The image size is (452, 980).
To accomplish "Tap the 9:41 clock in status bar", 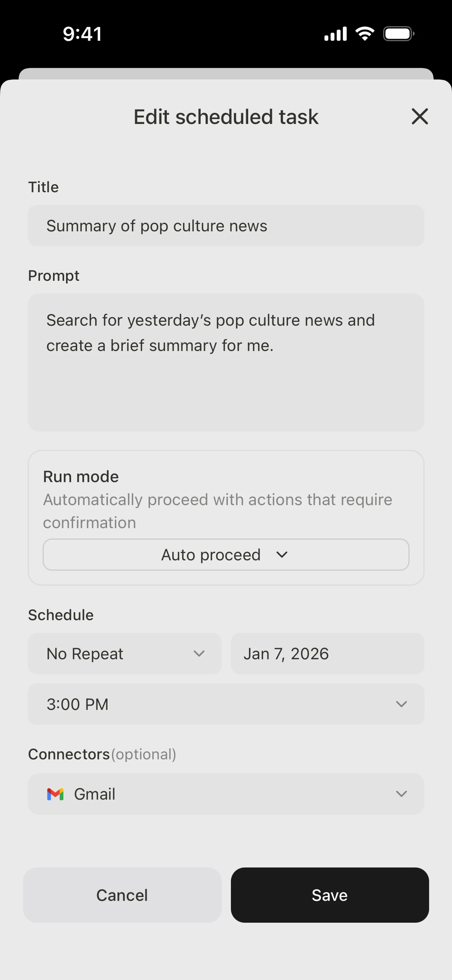I will [82, 34].
